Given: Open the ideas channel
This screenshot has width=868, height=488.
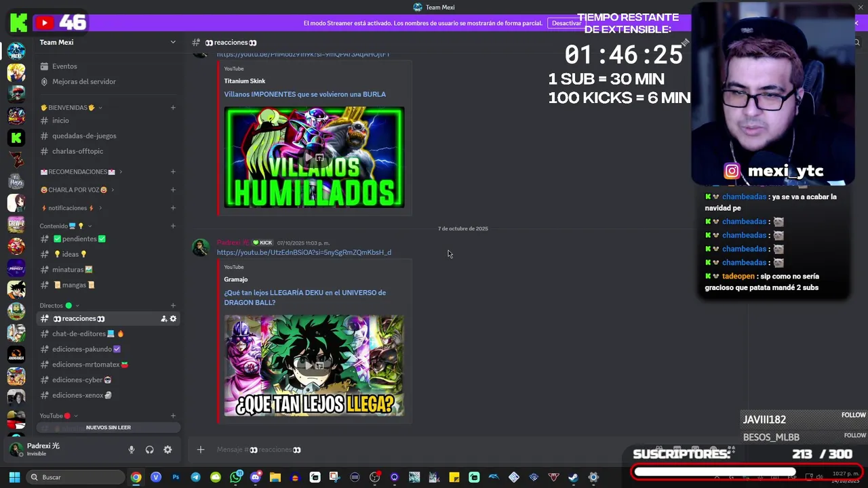Looking at the screenshot, I should point(108,254).
